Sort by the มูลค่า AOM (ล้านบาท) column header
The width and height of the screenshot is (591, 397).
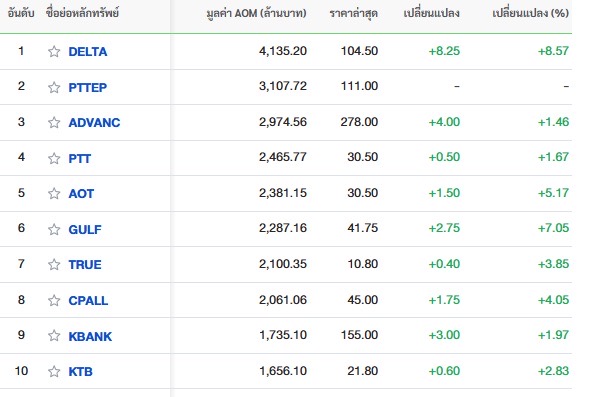click(x=256, y=14)
